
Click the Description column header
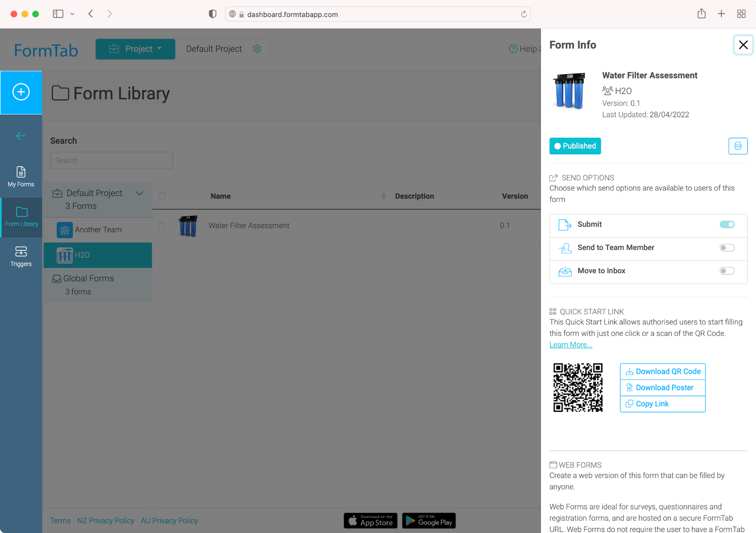[x=414, y=196]
